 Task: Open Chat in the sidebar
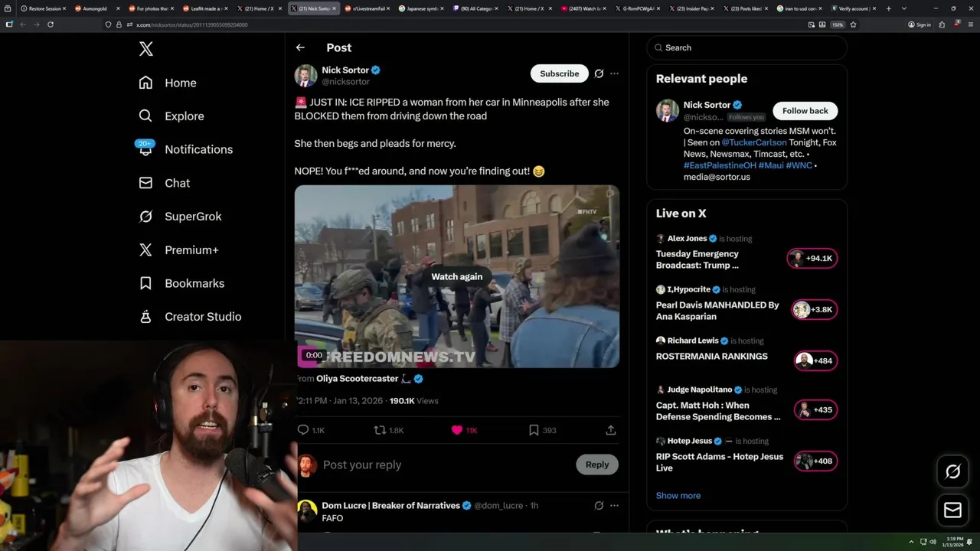(x=164, y=183)
